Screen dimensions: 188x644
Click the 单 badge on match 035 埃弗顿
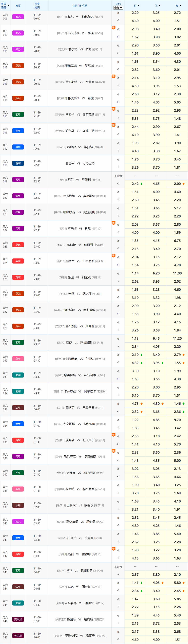[x=113, y=435]
